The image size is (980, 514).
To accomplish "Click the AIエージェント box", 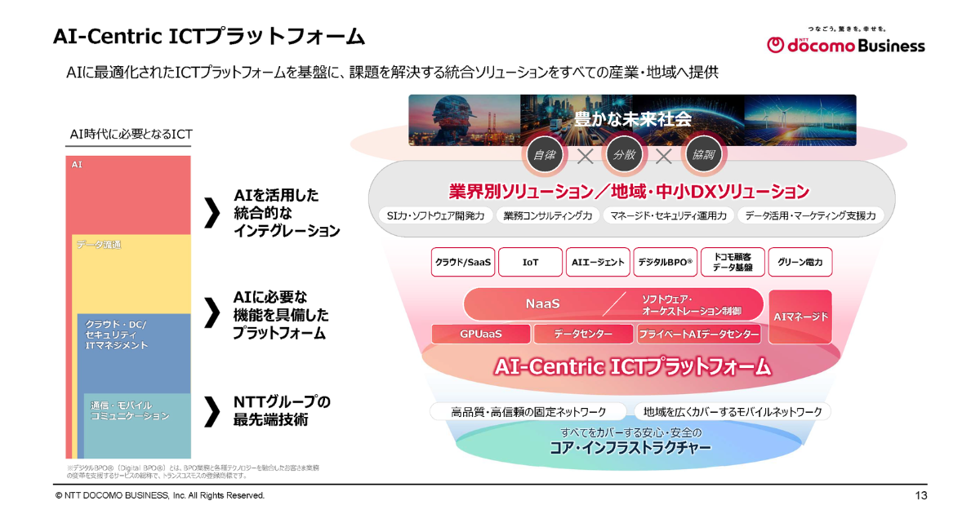I will [x=598, y=263].
